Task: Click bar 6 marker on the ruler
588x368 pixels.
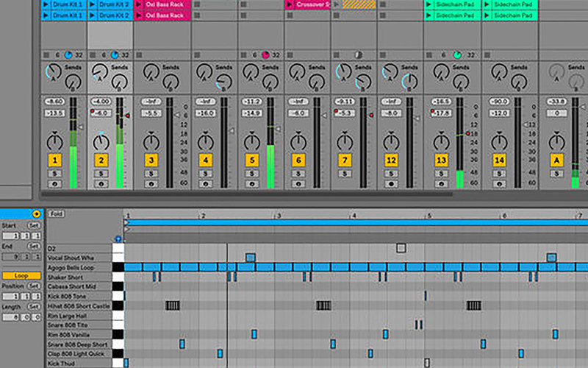Action: click(504, 216)
